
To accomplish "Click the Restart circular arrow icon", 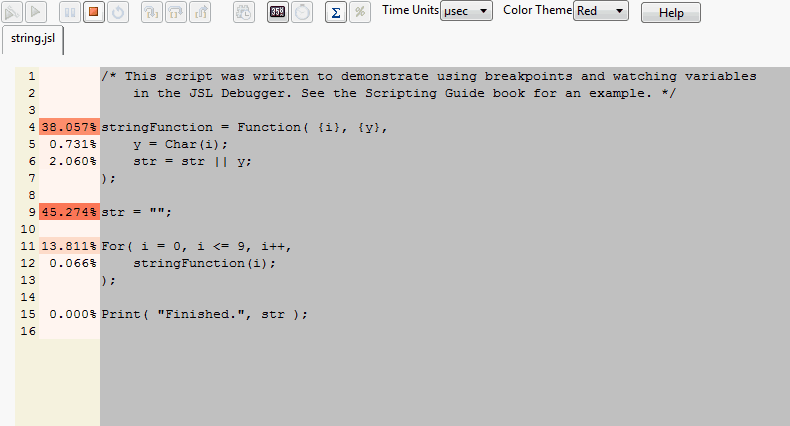I will pyautogui.click(x=117, y=12).
